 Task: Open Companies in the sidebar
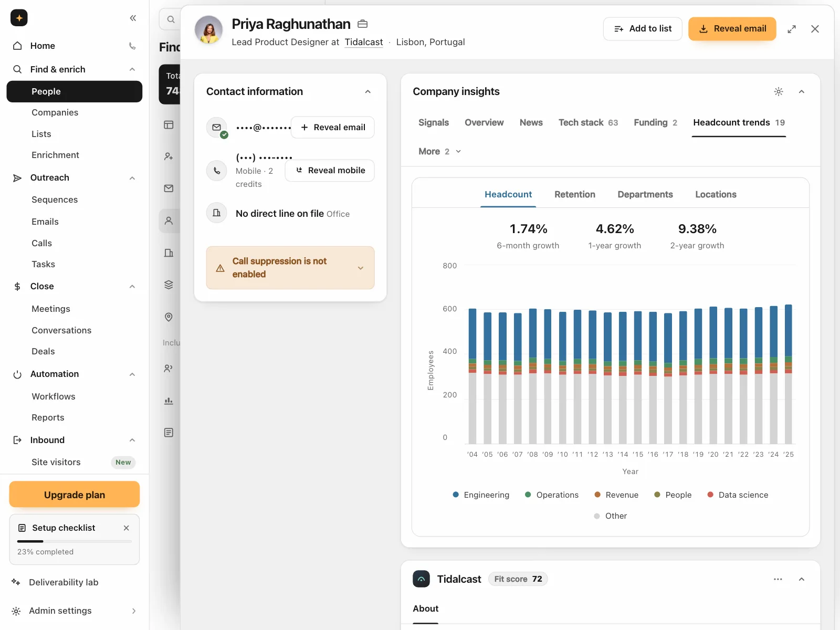[55, 112]
